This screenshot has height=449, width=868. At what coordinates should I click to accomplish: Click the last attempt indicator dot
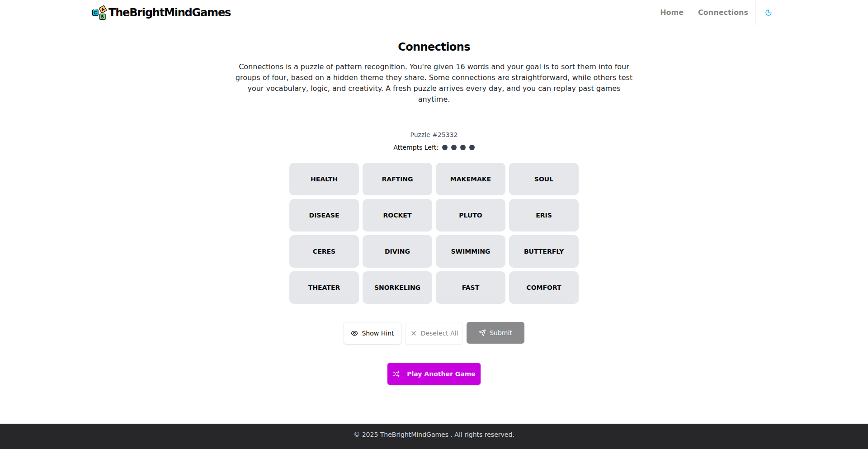472,147
